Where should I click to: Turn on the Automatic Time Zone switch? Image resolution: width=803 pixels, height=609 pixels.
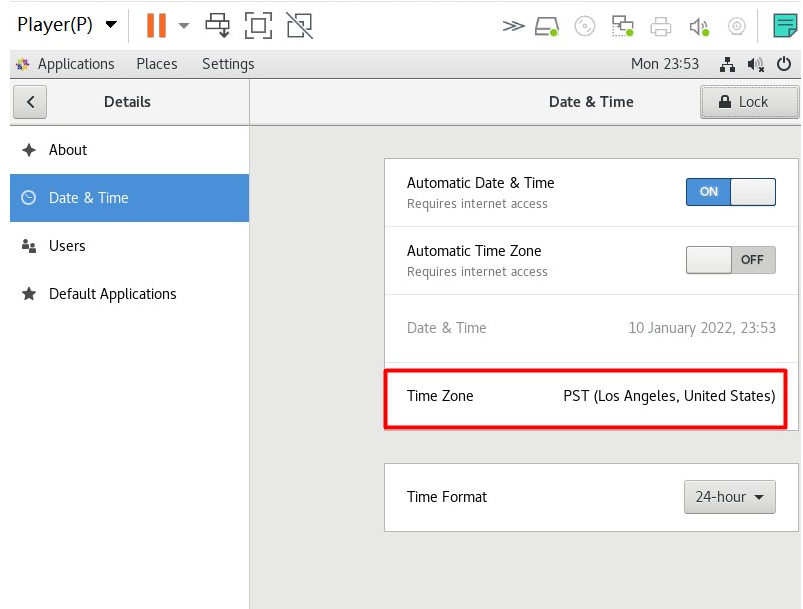pos(731,260)
